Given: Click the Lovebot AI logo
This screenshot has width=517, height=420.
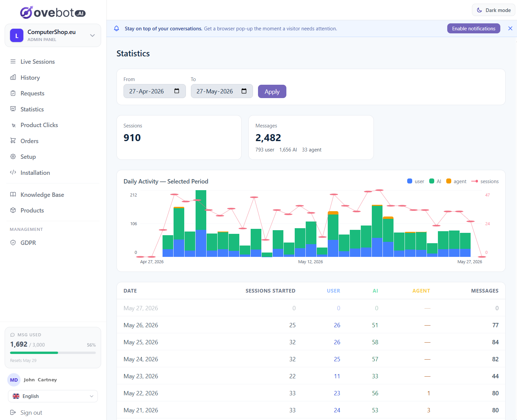Looking at the screenshot, I should (x=53, y=12).
